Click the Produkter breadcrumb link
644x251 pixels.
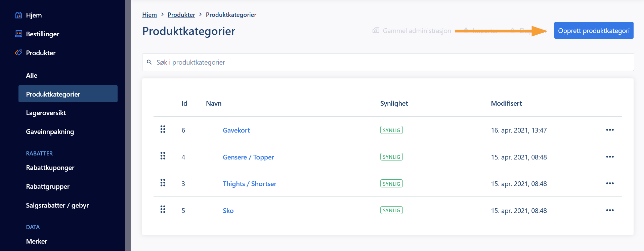point(181,15)
